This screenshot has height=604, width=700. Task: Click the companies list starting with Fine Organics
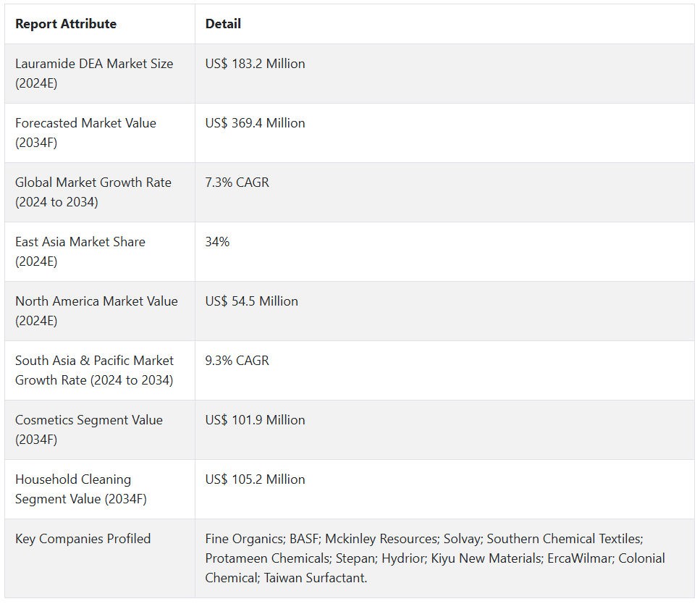point(434,558)
